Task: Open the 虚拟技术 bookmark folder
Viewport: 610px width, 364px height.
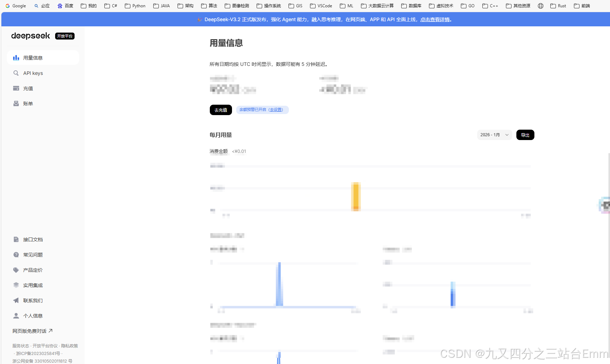Action: pos(441,6)
